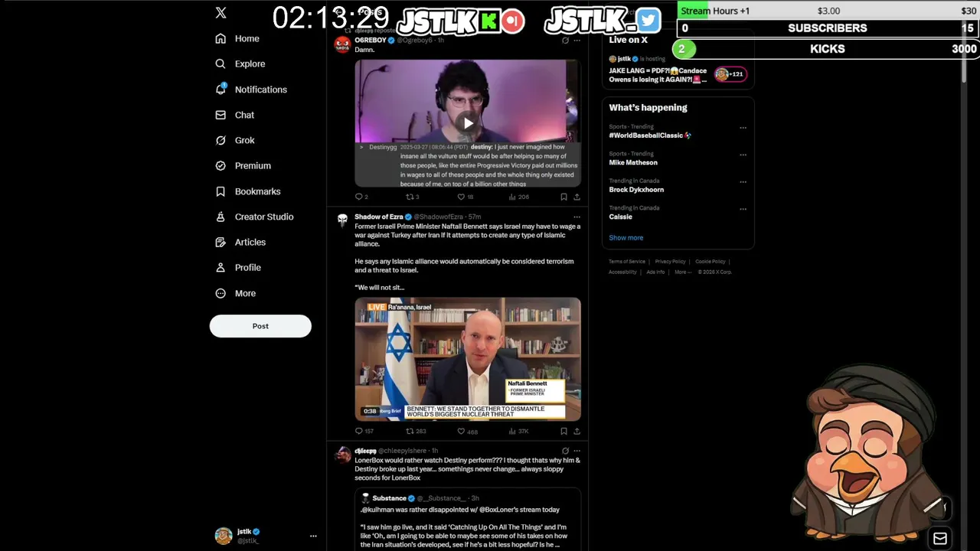Reply to O6REBOY's Damn post

[361, 197]
